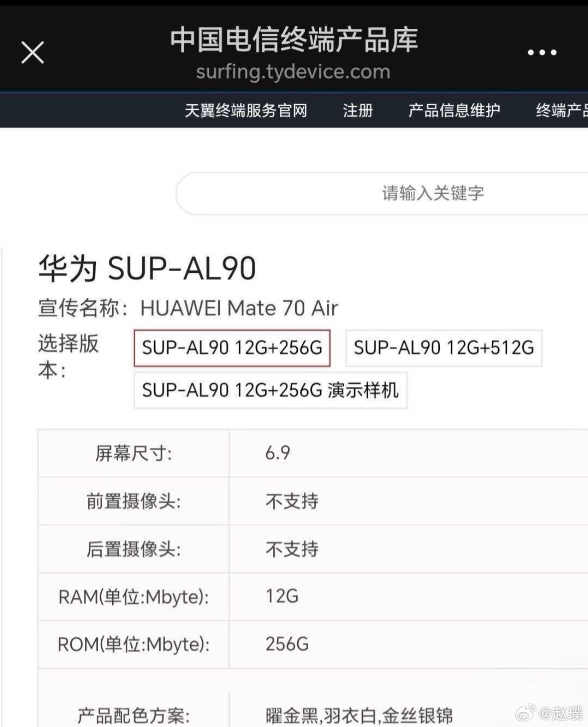This screenshot has width=588, height=727.
Task: Click the 曜金黑,羽衣白,金丝银锦 color scheme text
Action: tap(359, 716)
